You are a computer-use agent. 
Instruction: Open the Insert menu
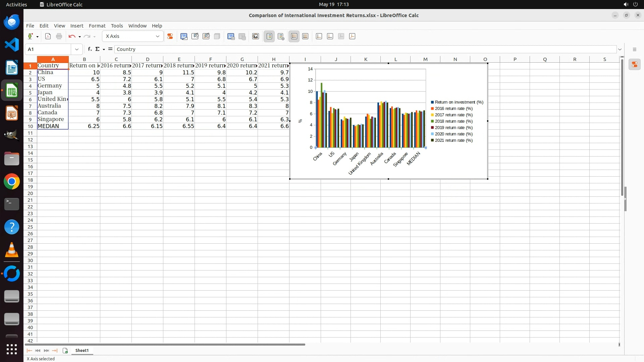click(76, 26)
